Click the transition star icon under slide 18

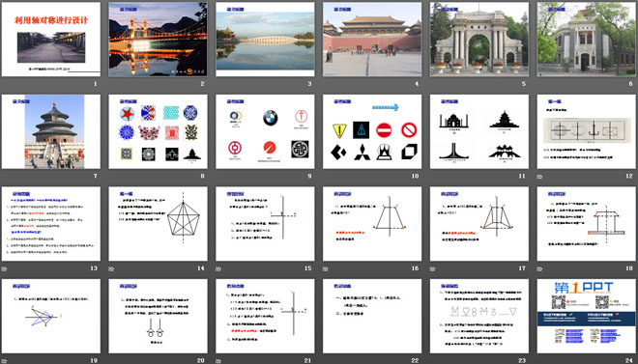pos(540,269)
